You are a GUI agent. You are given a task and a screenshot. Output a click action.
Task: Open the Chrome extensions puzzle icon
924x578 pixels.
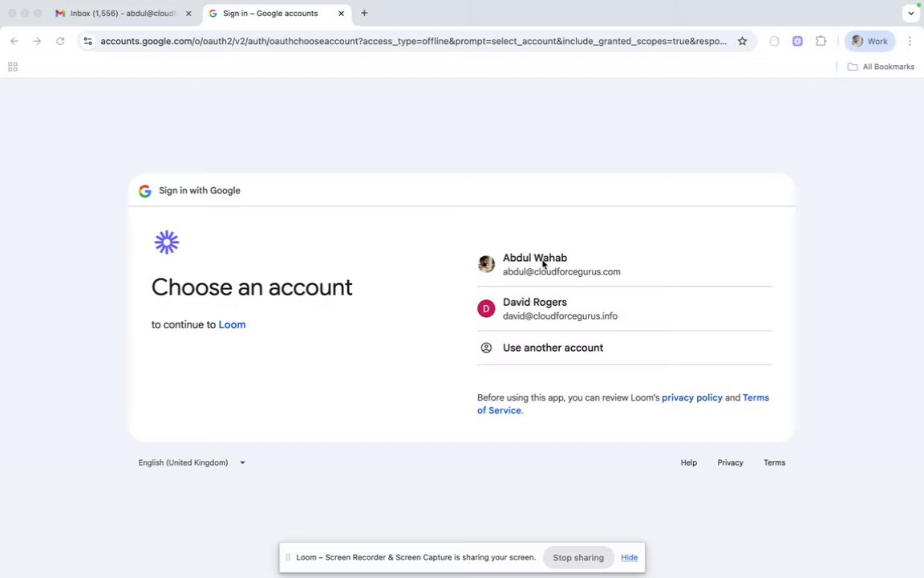coord(821,41)
